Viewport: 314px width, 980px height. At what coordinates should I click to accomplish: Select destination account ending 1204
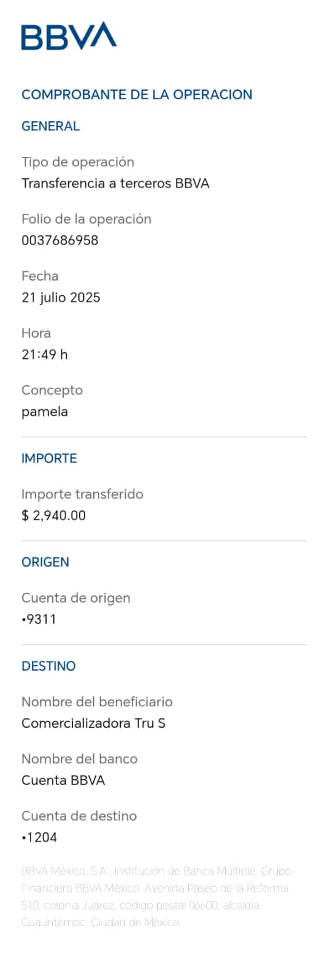click(x=39, y=837)
